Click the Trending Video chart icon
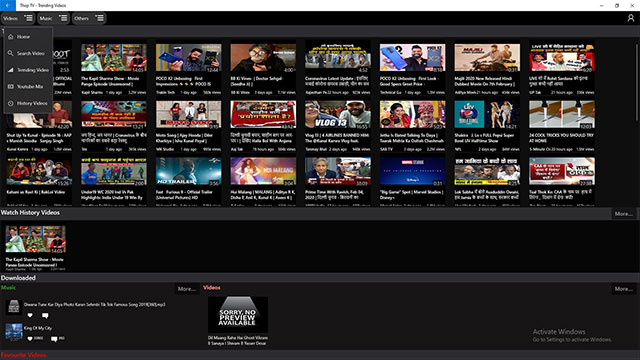This screenshot has width=640, height=360. (11, 70)
